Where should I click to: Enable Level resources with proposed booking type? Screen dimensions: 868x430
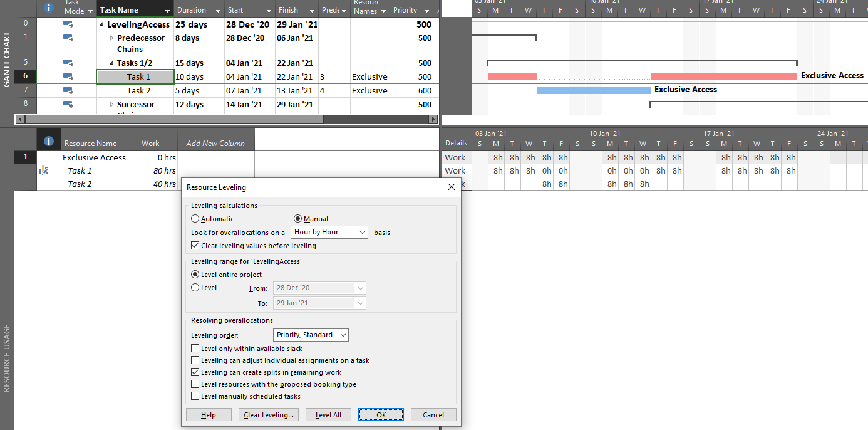pyautogui.click(x=195, y=384)
